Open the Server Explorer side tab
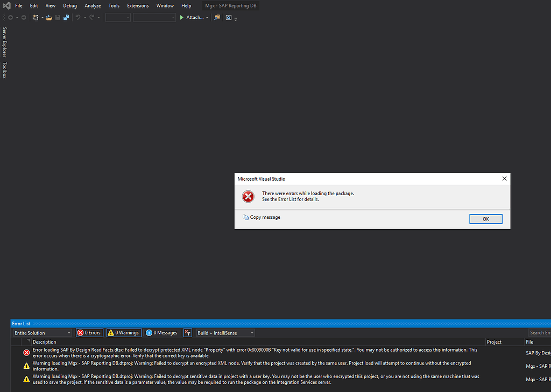Image resolution: width=551 pixels, height=392 pixels. [5, 42]
